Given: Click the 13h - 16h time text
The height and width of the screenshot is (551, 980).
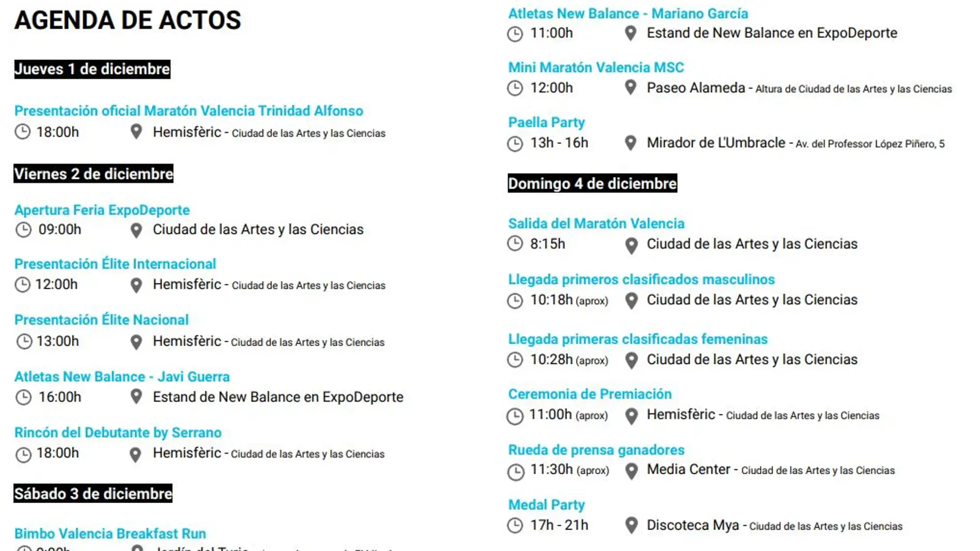Looking at the screenshot, I should tap(559, 143).
